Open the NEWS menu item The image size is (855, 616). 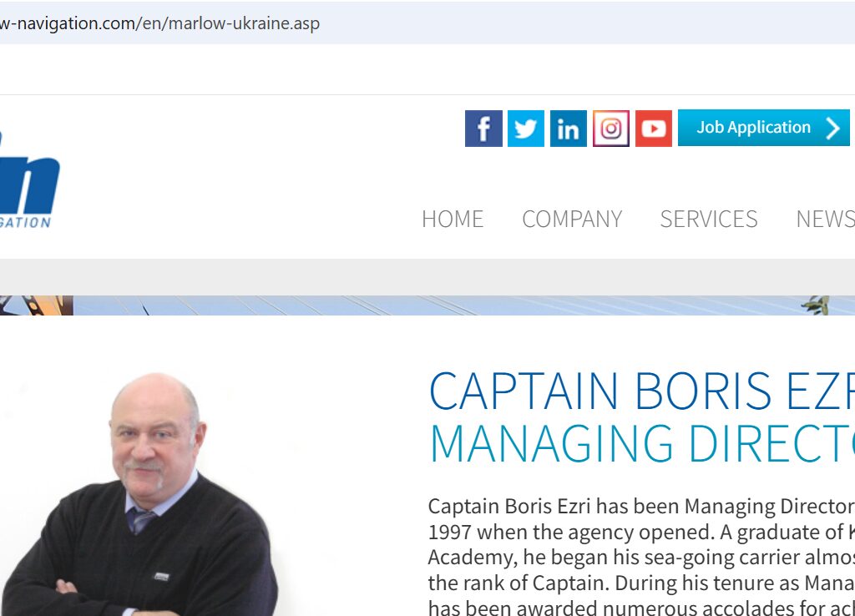coord(825,220)
